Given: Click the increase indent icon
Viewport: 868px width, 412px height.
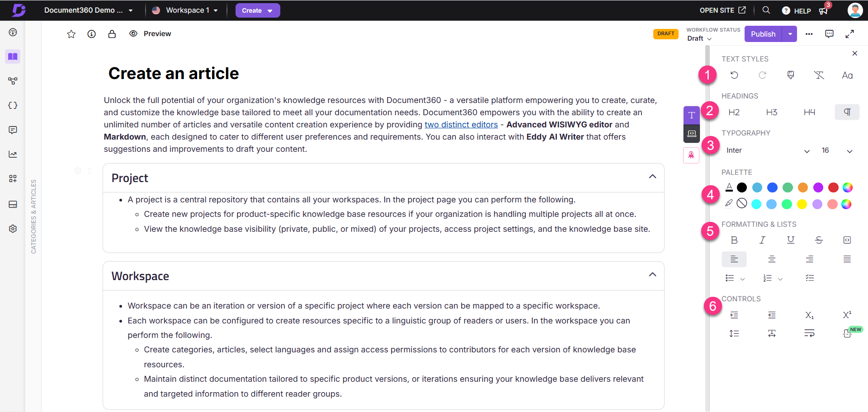Looking at the screenshot, I should (734, 315).
